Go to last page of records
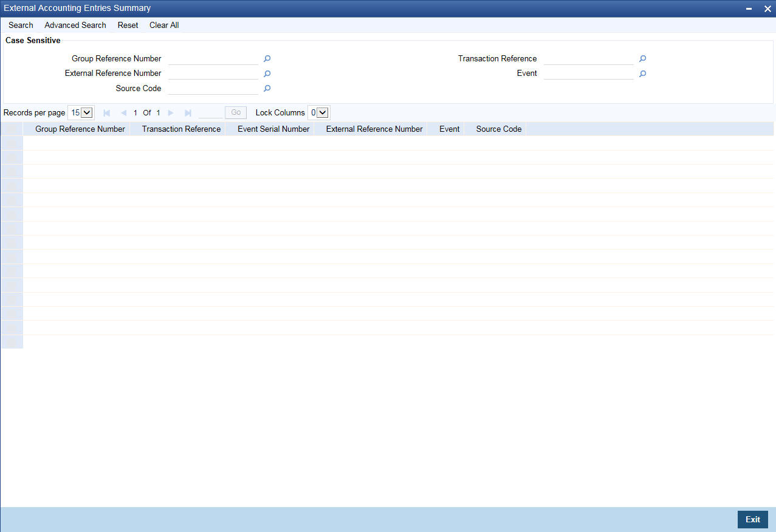Screen dimensions: 776x532 (x=188, y=113)
